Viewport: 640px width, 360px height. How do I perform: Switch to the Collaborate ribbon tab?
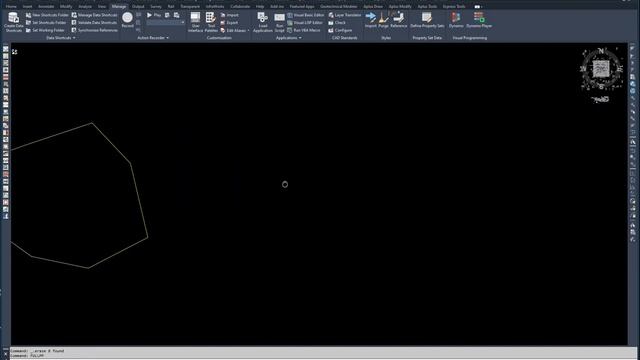240,7
